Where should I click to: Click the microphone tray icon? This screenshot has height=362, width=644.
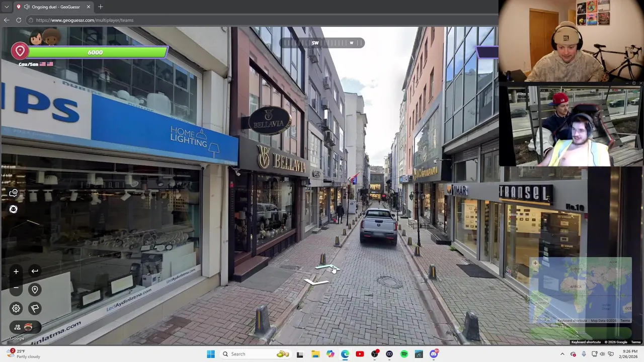click(584, 354)
